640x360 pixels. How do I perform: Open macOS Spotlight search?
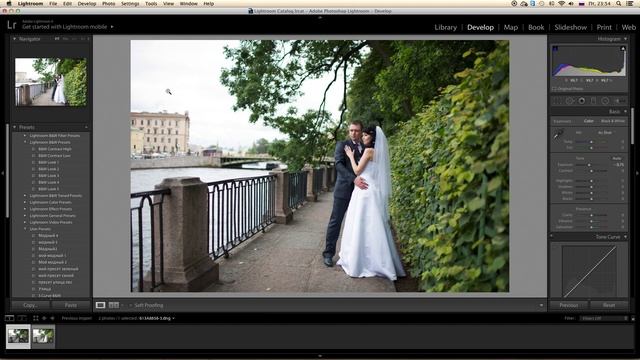(619, 4)
